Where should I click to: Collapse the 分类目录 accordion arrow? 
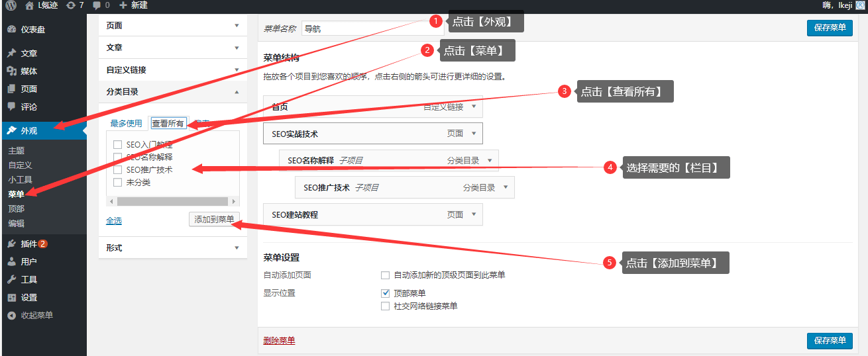237,93
